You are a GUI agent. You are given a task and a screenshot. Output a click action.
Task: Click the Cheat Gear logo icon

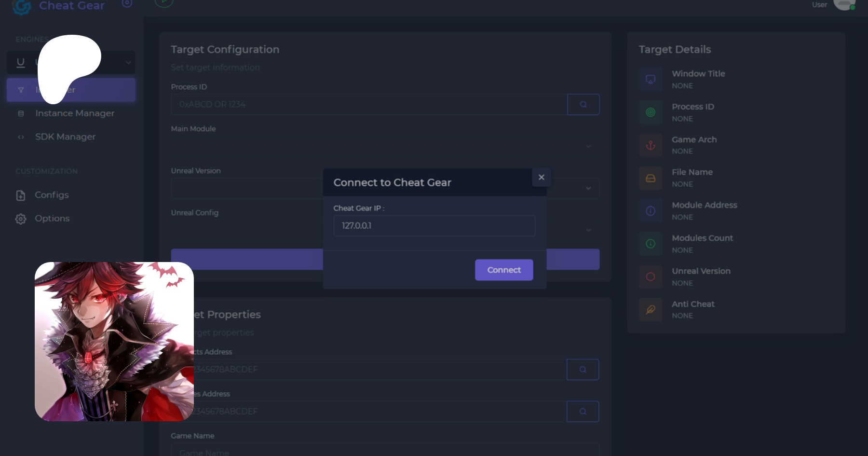click(x=22, y=6)
